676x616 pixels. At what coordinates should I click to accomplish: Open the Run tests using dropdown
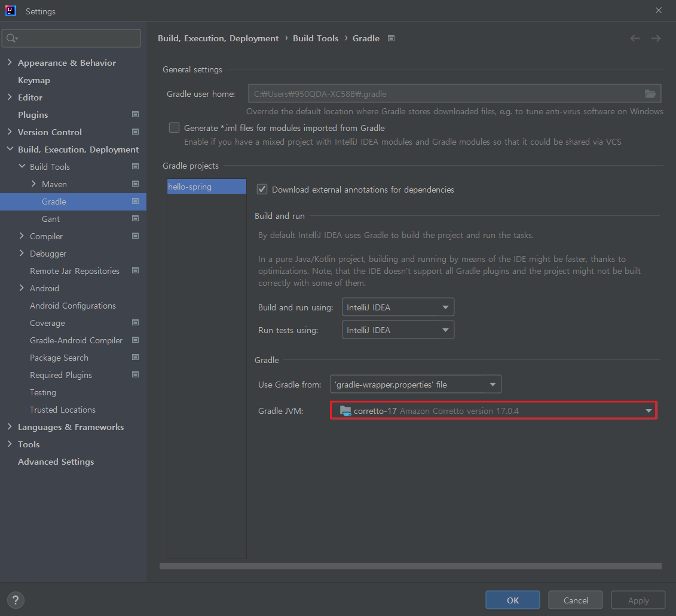tap(398, 330)
